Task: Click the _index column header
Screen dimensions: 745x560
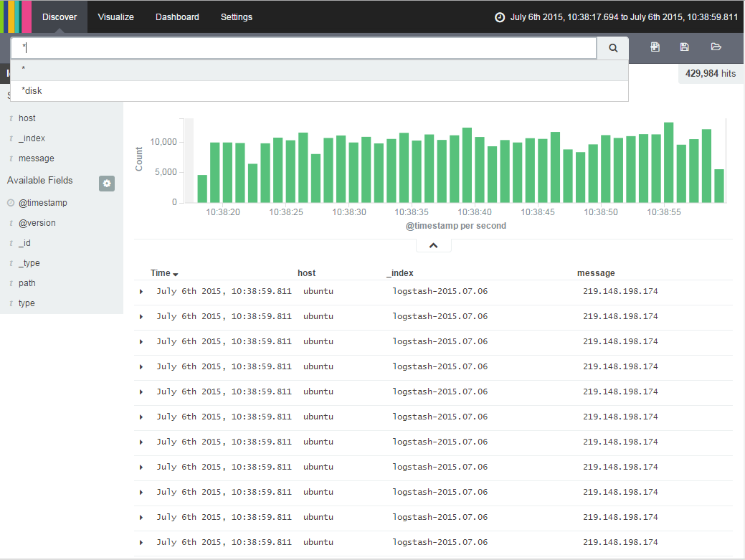Action: pos(400,273)
